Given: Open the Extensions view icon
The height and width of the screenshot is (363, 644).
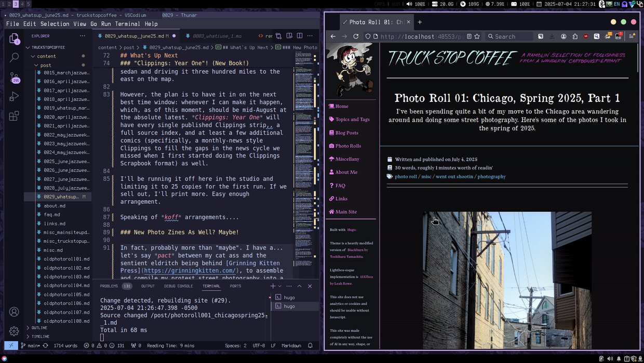Looking at the screenshot, I should 14,116.
